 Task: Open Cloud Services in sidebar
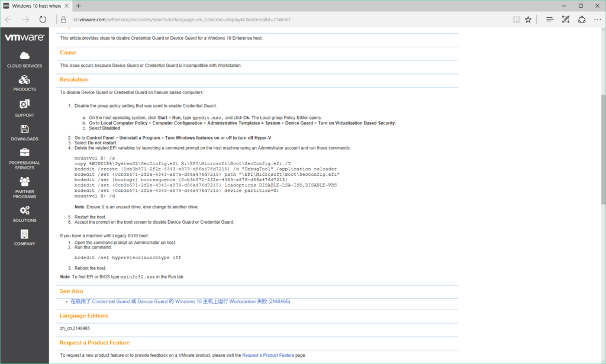point(24,60)
